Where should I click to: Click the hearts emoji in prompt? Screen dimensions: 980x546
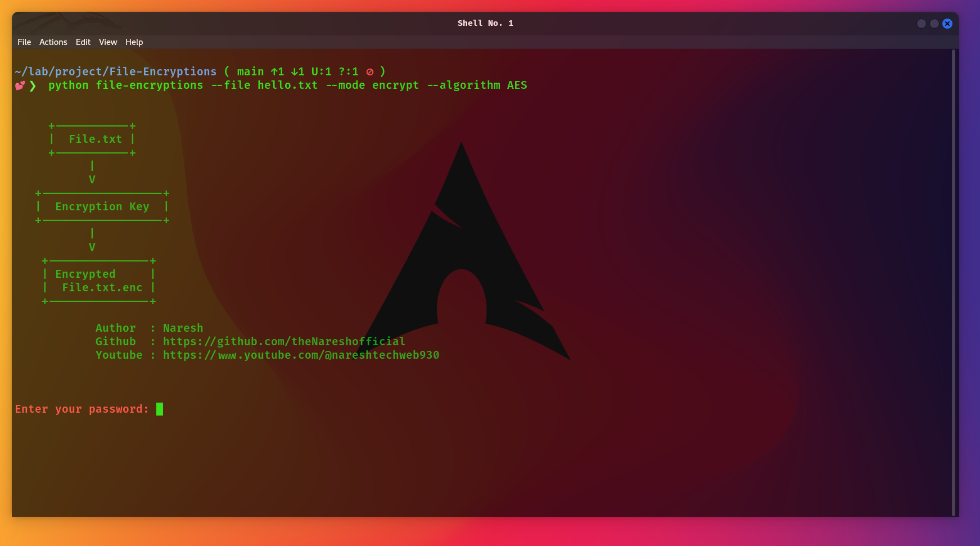[20, 85]
